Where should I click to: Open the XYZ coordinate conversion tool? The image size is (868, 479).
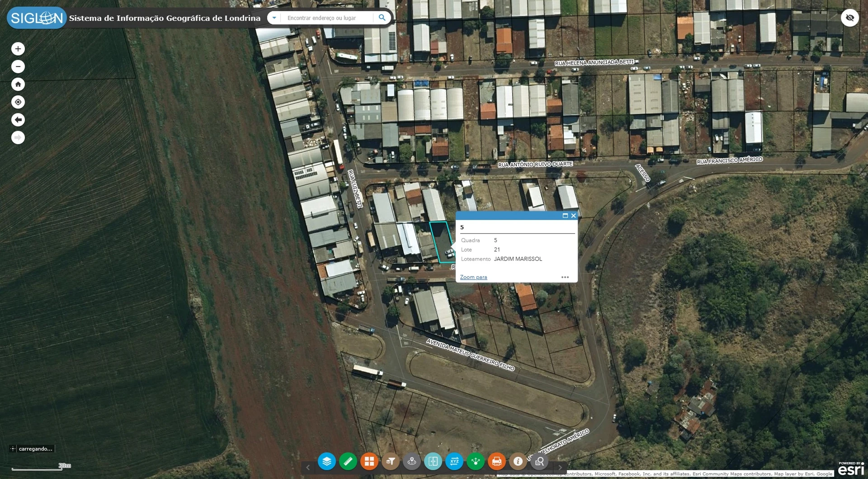454,461
